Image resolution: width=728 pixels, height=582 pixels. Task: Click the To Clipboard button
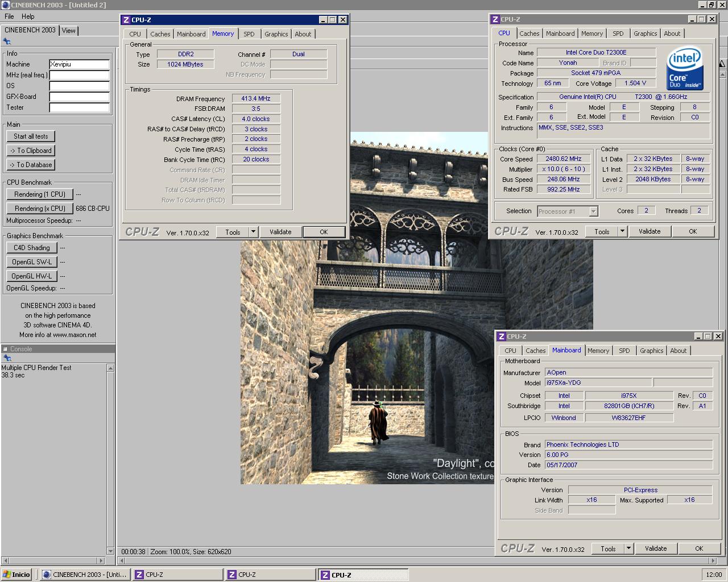point(31,151)
